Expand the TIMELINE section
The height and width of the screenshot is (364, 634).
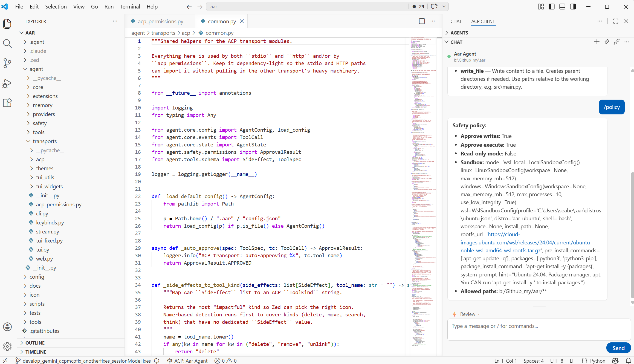pyautogui.click(x=36, y=352)
